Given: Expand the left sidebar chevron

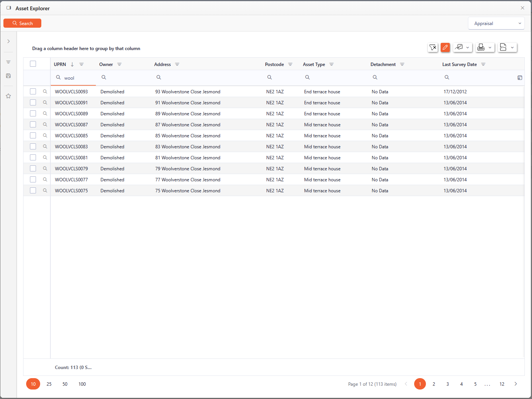Looking at the screenshot, I should 8,41.
